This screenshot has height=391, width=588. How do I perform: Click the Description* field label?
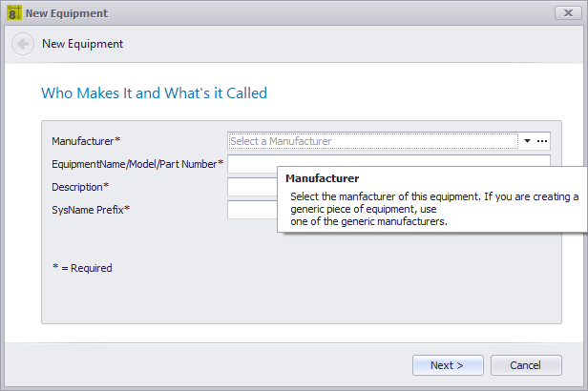[x=80, y=187]
